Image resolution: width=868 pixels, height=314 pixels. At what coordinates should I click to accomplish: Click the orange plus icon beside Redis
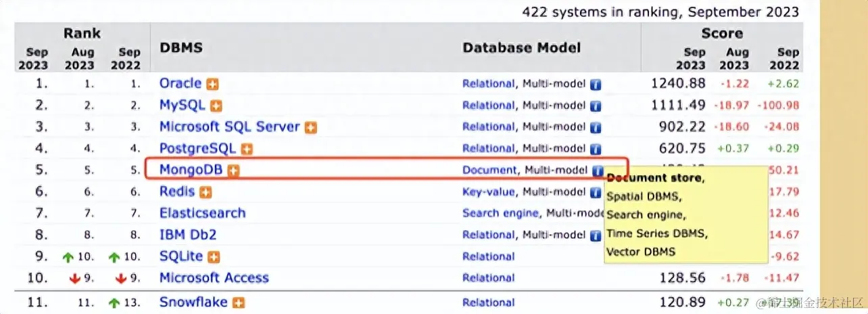click(206, 192)
